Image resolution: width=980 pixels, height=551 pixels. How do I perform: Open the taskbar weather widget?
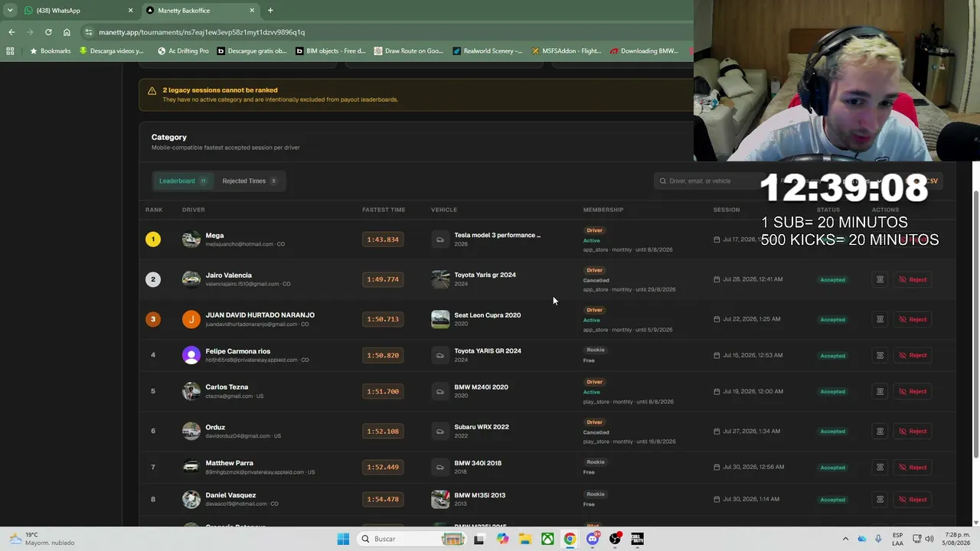[42, 539]
